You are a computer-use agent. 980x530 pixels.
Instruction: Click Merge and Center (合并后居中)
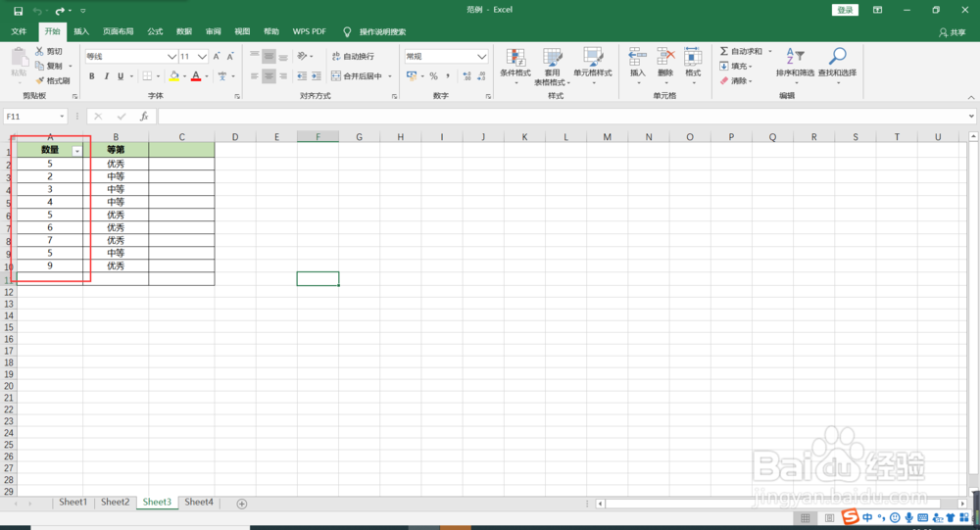[357, 76]
